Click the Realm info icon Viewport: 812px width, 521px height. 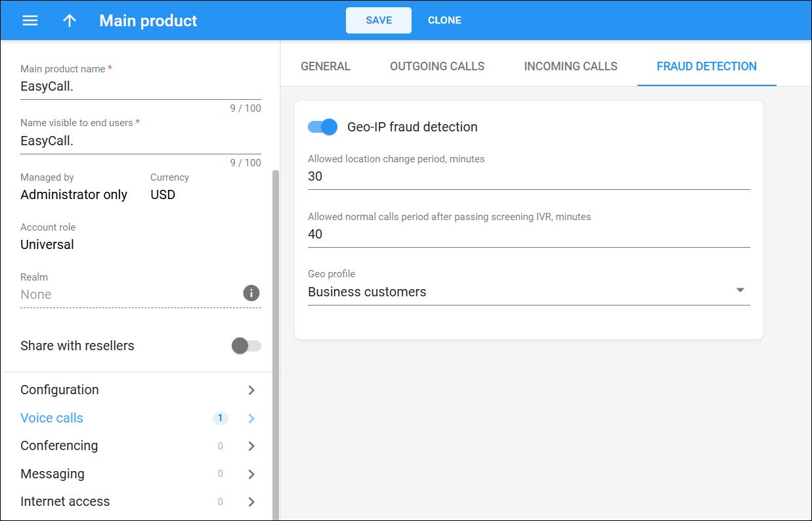point(251,293)
